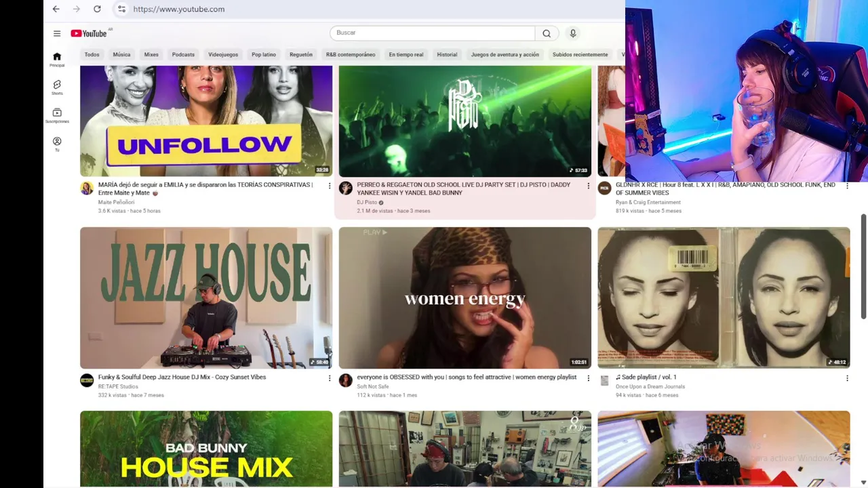Viewport: 868px width, 488px height.
Task: Select the Música filter chip
Action: (121, 54)
